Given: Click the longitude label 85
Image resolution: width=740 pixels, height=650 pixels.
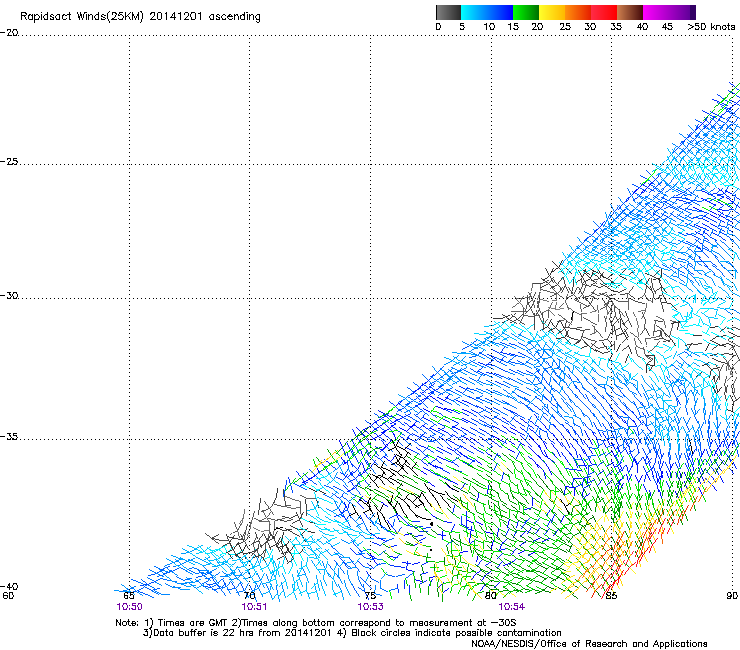Looking at the screenshot, I should tap(611, 596).
